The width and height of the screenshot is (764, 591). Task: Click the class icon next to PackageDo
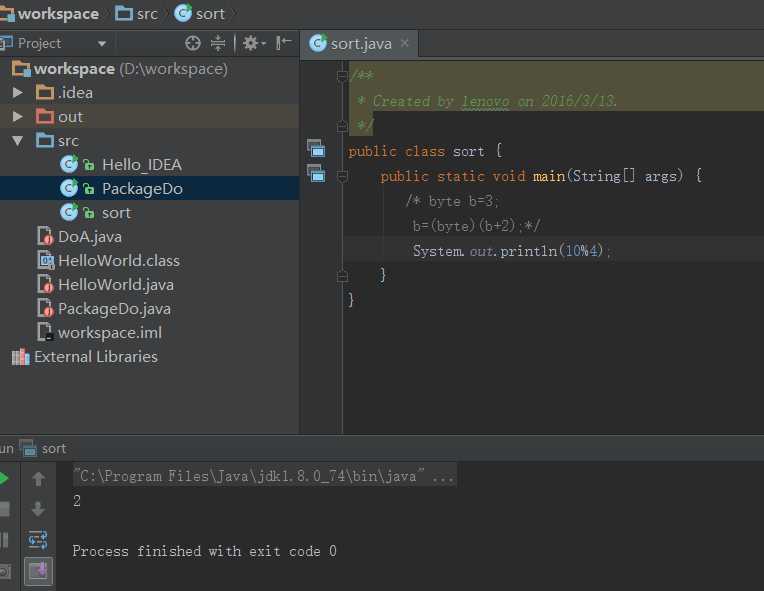[69, 189]
